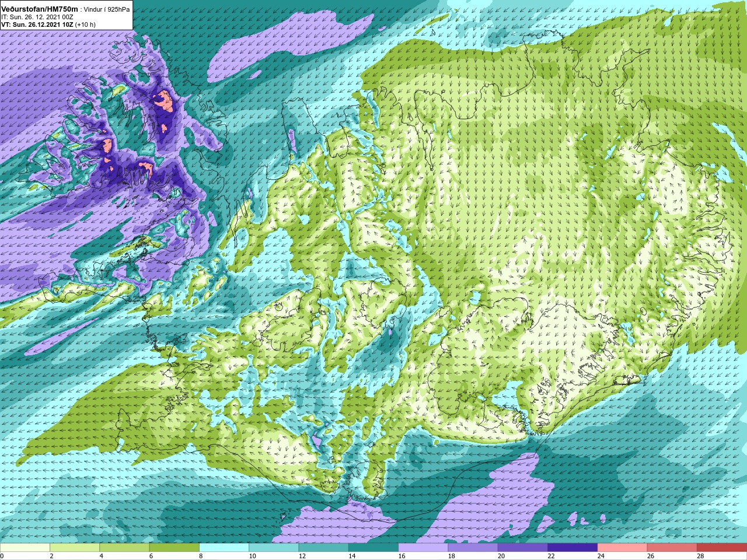The height and width of the screenshot is (560, 747).
Task: Click the 'Vindur í 925hPa' label
Action: click(107, 9)
